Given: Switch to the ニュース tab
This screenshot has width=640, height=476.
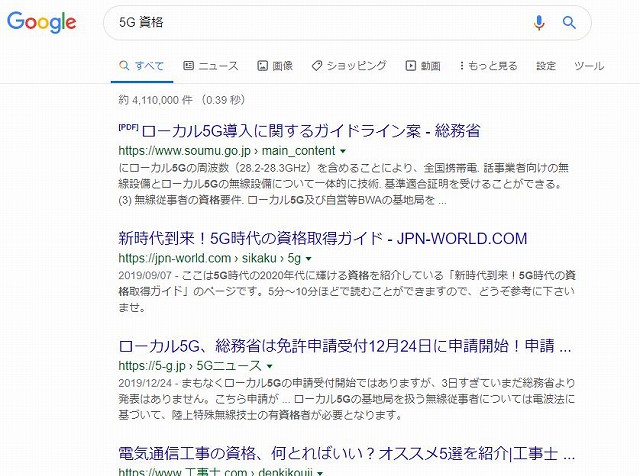Looking at the screenshot, I should 211,66.
